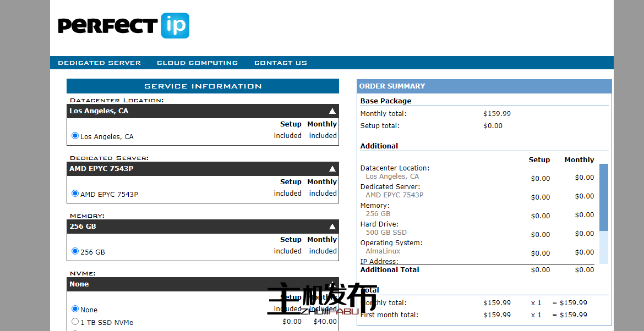The height and width of the screenshot is (331, 644).
Task: Click the Order Summary scrollbar thumb
Action: coord(604,197)
